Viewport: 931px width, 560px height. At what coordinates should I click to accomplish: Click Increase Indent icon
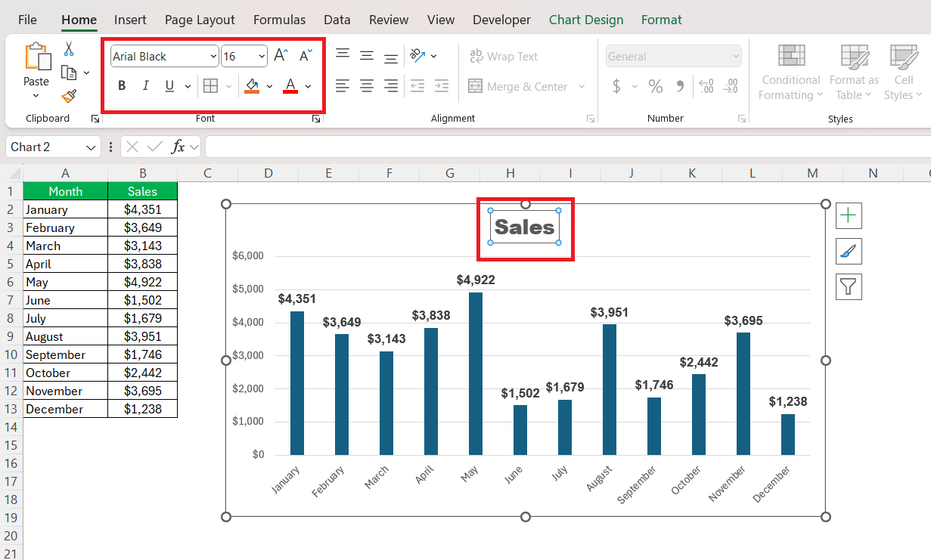tap(442, 86)
